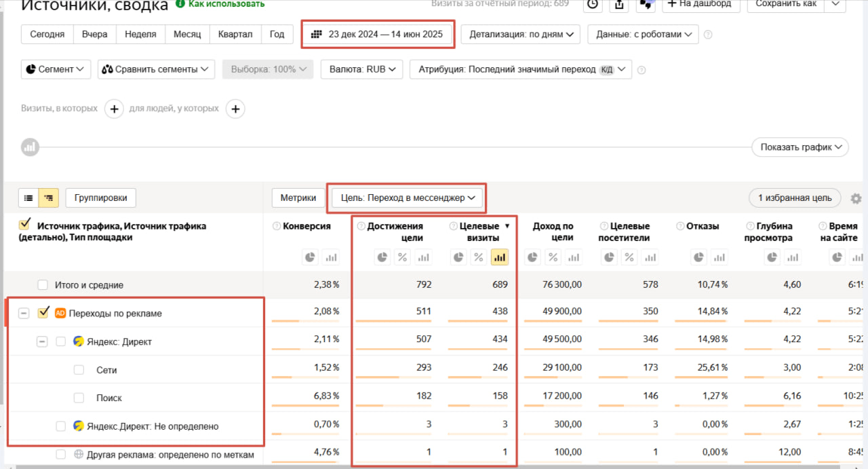Show pie chart for Конверсия column
Screen dimensions: 868x469
(310, 257)
